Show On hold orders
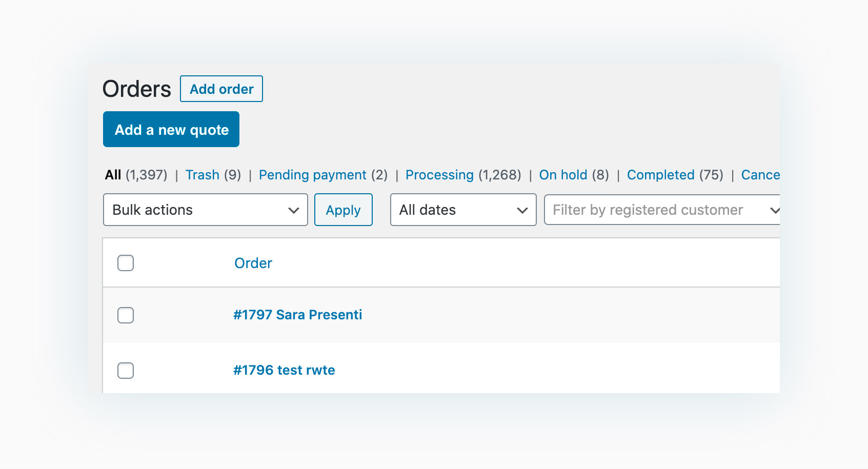 [x=563, y=175]
